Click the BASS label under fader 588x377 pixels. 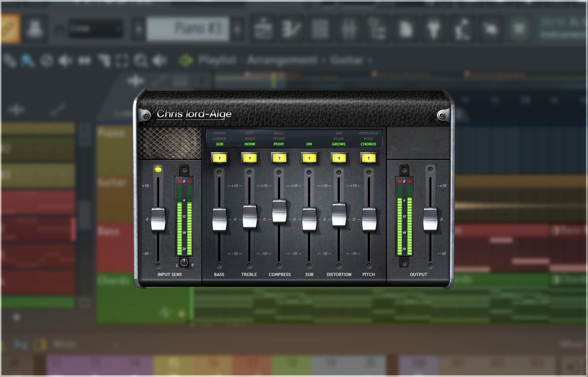(219, 275)
